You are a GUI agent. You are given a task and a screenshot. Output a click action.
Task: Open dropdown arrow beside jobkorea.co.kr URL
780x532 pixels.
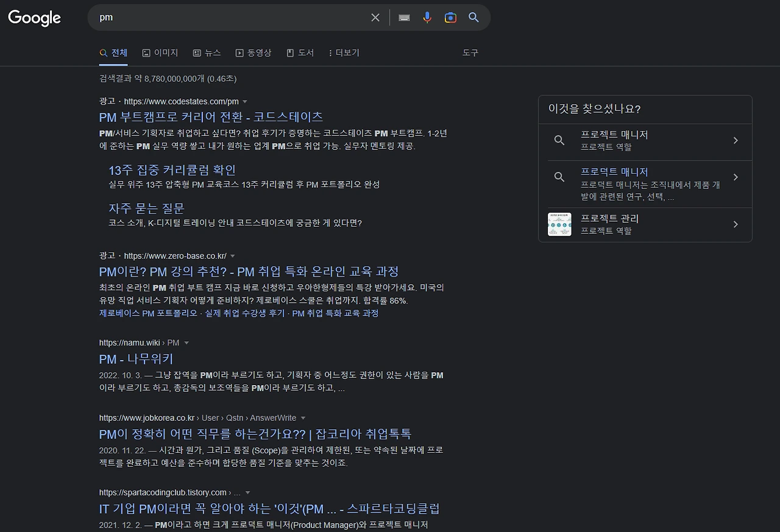(x=303, y=418)
